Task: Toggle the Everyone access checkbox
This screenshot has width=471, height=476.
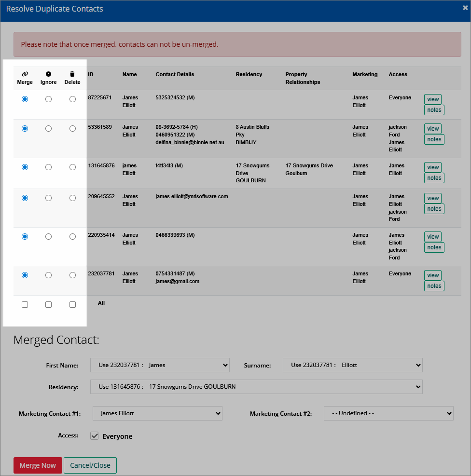Action: coord(95,436)
